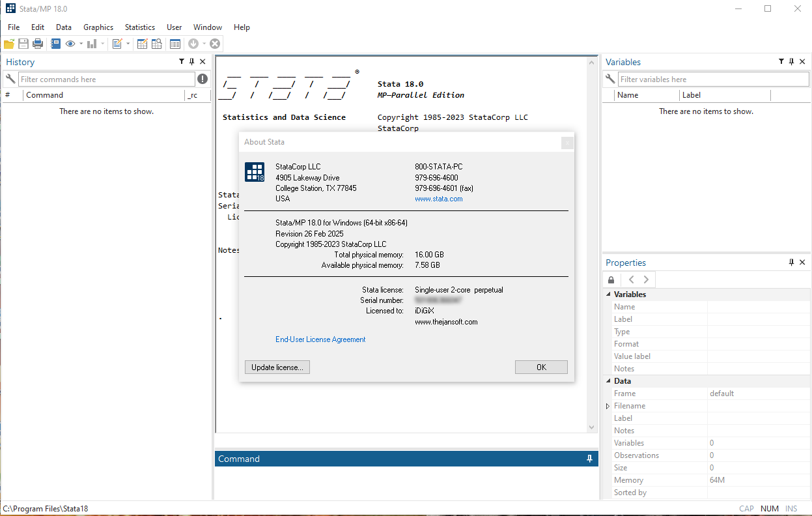
Task: Click the Graph bar-chart icon
Action: coord(92,44)
